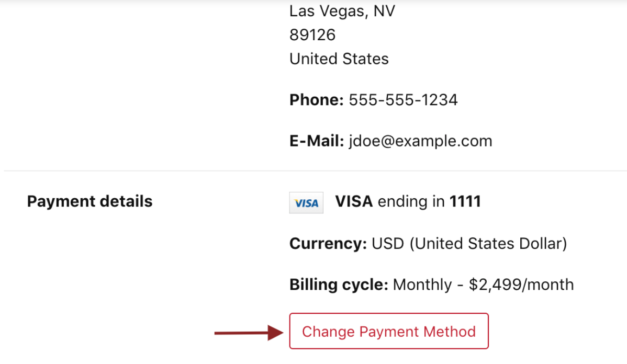The width and height of the screenshot is (627, 364).
Task: Click the Change Payment Method button
Action: coord(389,331)
